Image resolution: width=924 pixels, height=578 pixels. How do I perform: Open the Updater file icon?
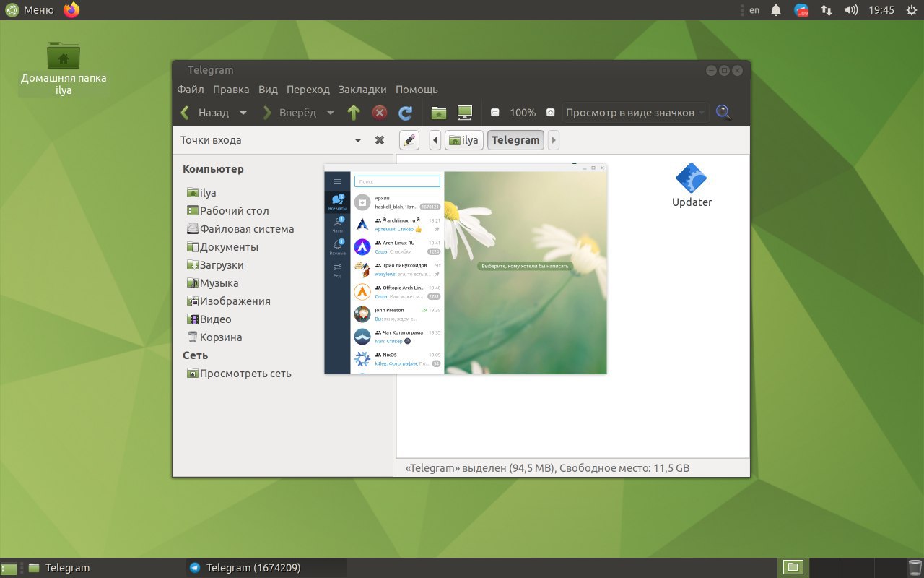tap(692, 186)
